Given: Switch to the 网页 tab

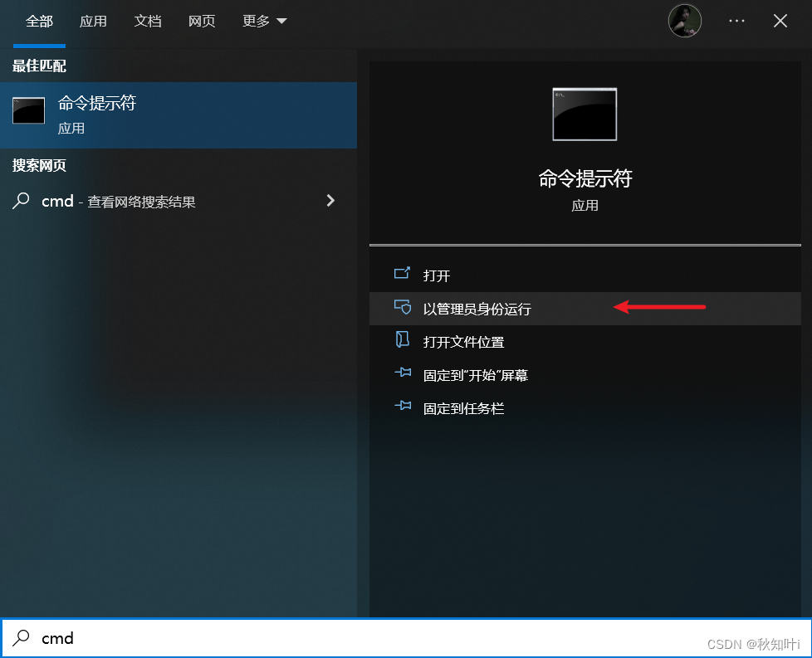Looking at the screenshot, I should (202, 21).
